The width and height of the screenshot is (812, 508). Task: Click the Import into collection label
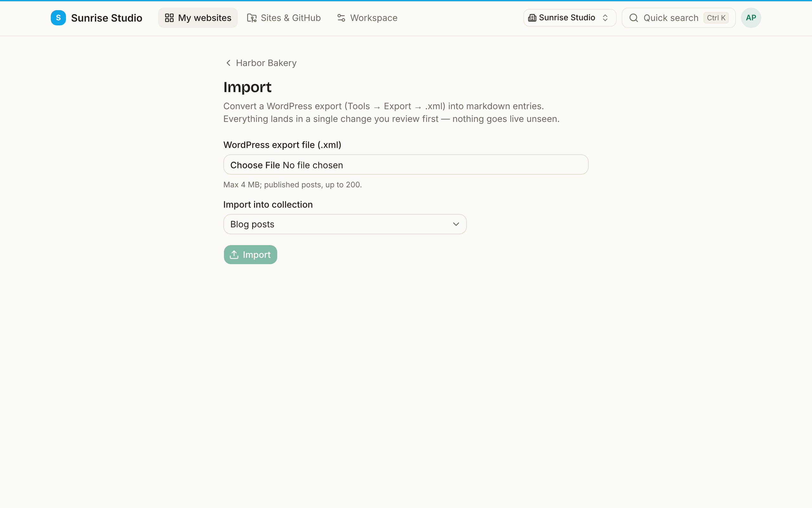(268, 204)
